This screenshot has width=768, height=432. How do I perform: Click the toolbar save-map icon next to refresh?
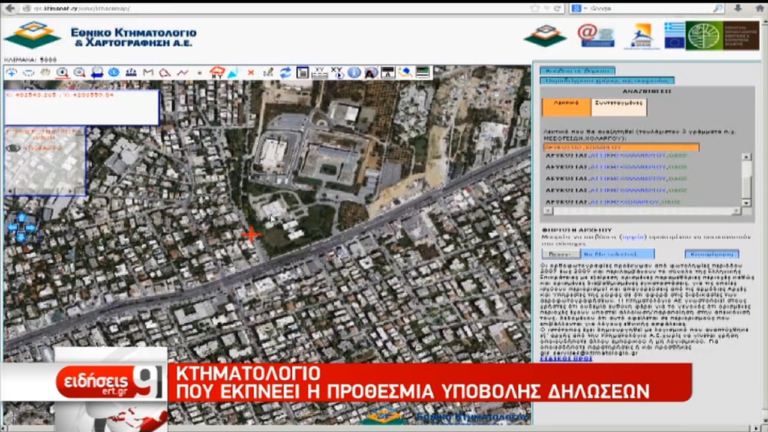coord(302,73)
